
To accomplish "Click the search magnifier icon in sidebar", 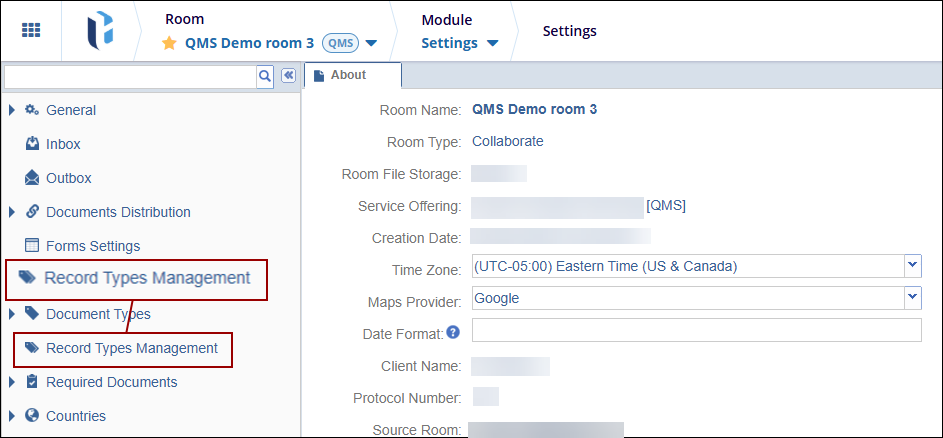I will coord(265,75).
